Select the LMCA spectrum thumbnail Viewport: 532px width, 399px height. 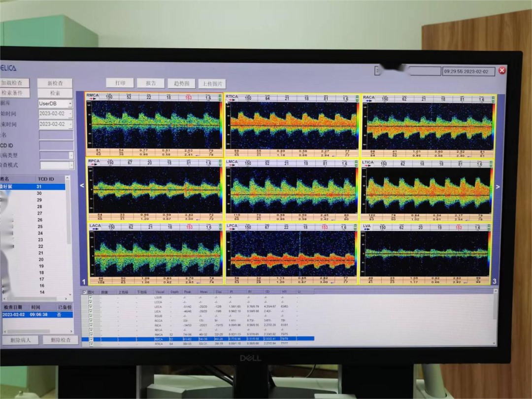tap(292, 191)
